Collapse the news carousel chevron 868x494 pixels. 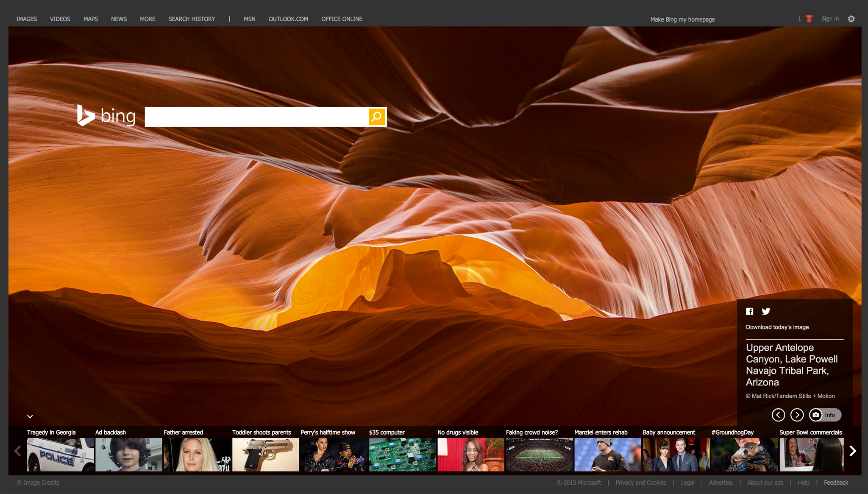pyautogui.click(x=30, y=416)
